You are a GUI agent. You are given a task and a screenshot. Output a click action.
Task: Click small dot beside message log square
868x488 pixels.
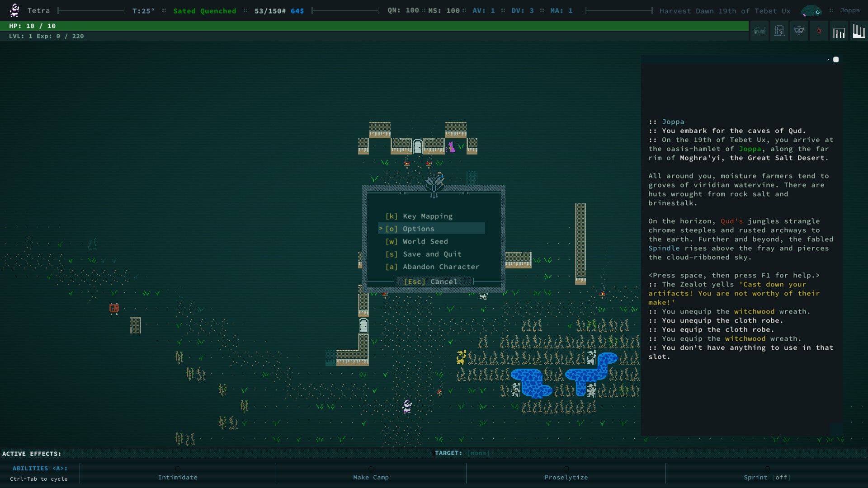pos(828,60)
